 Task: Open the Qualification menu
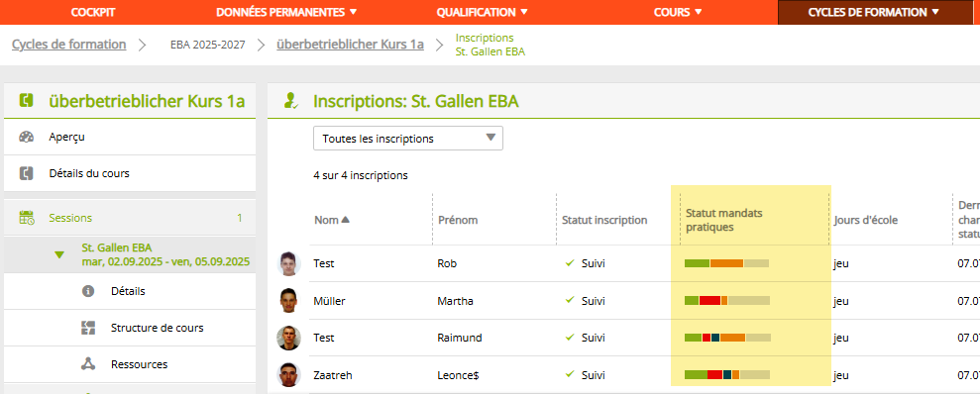pos(482,12)
